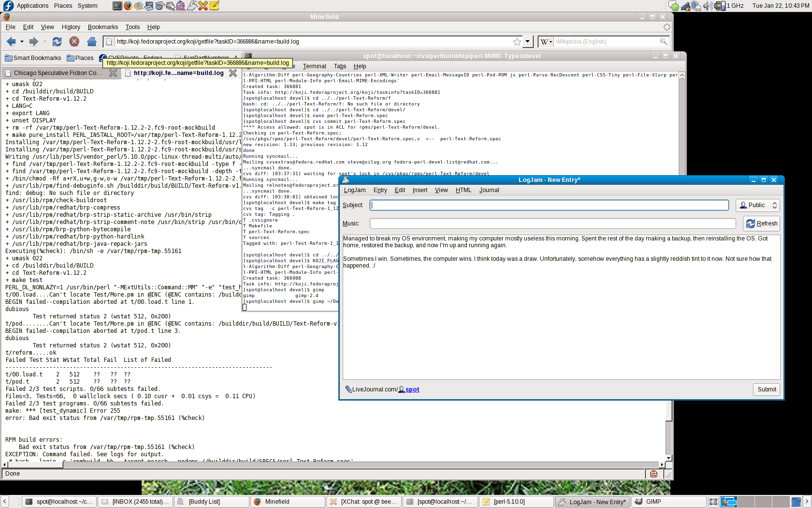
Task: Switch to the Chicago Speculative Fiction tab
Action: 57,73
